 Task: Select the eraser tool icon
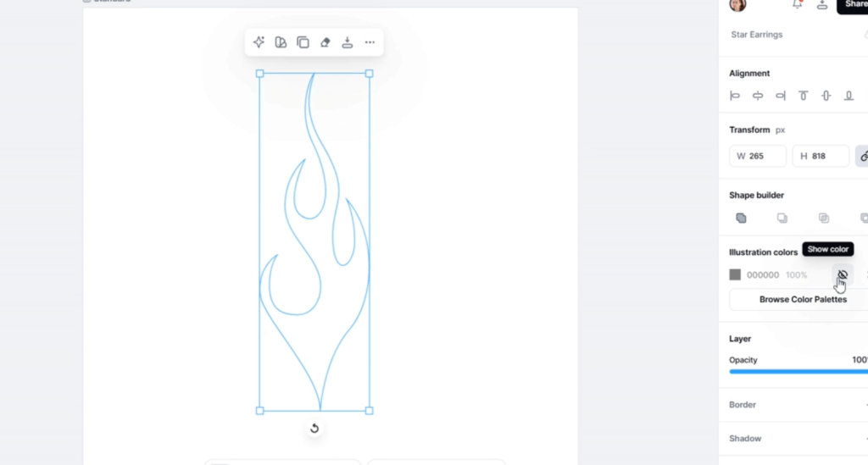(325, 42)
